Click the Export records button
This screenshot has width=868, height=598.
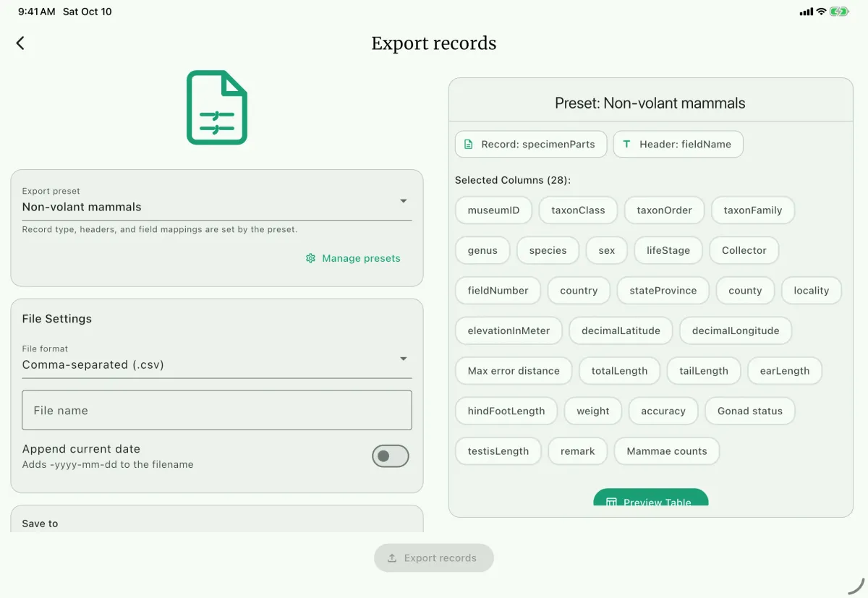point(434,558)
